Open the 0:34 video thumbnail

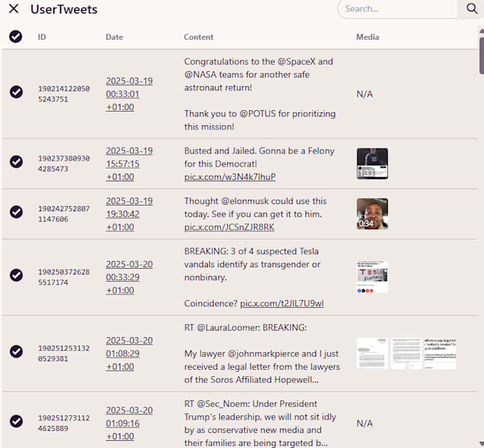(372, 214)
